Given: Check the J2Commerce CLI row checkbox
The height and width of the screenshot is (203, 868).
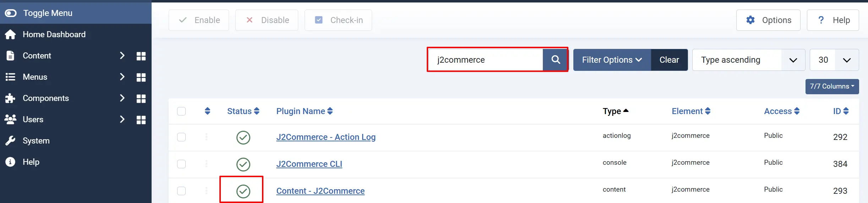Looking at the screenshot, I should pyautogui.click(x=181, y=164).
